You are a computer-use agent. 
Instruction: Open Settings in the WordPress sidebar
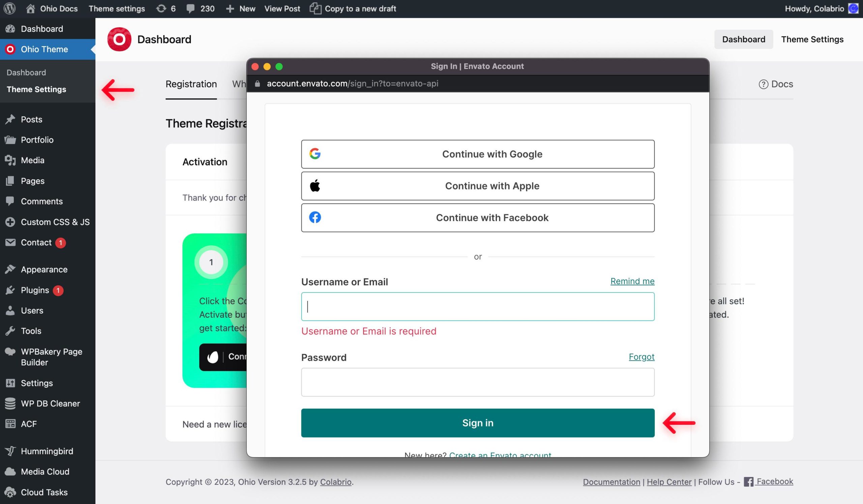48,383
